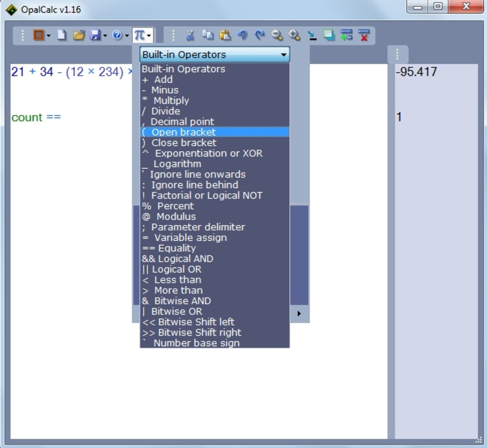Copy with the copy icon
Image resolution: width=487 pixels, height=448 pixels.
(207, 35)
